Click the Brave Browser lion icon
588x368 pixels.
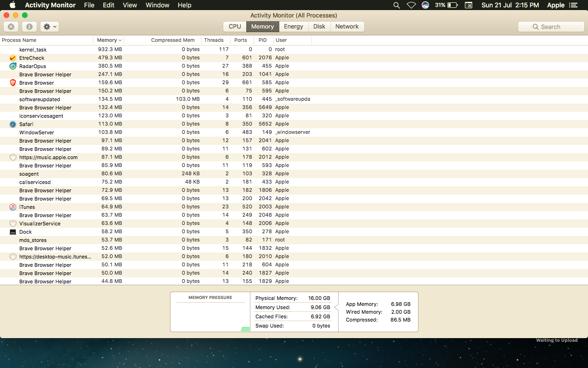13,83
